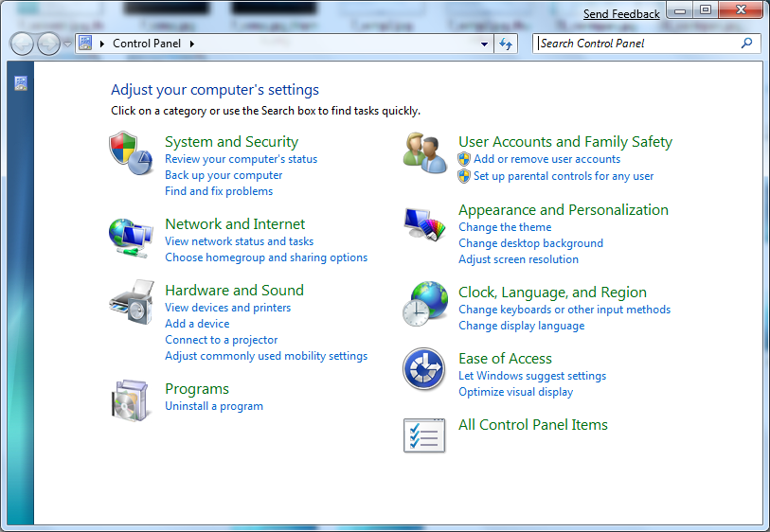The height and width of the screenshot is (532, 770).
Task: Select Connect to a projector
Action: pos(221,340)
